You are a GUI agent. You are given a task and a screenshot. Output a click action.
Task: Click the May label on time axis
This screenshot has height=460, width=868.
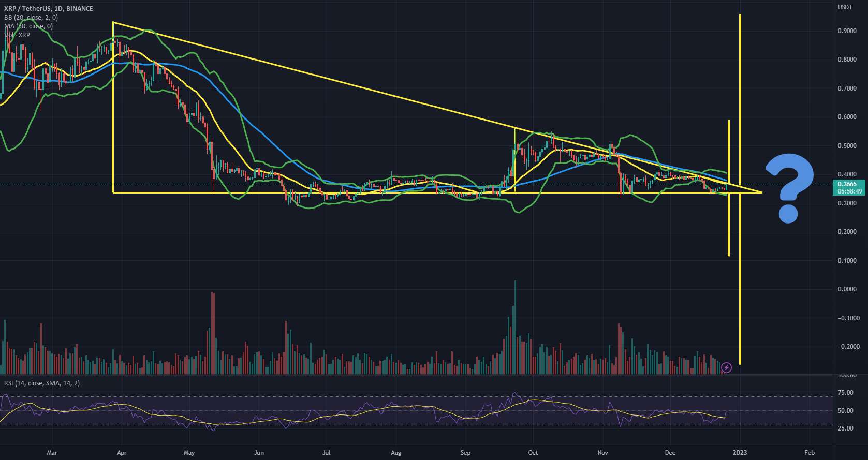tap(189, 453)
